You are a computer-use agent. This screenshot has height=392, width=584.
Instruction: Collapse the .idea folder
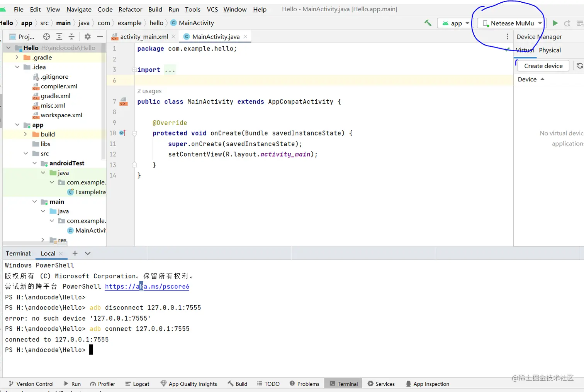click(x=17, y=67)
